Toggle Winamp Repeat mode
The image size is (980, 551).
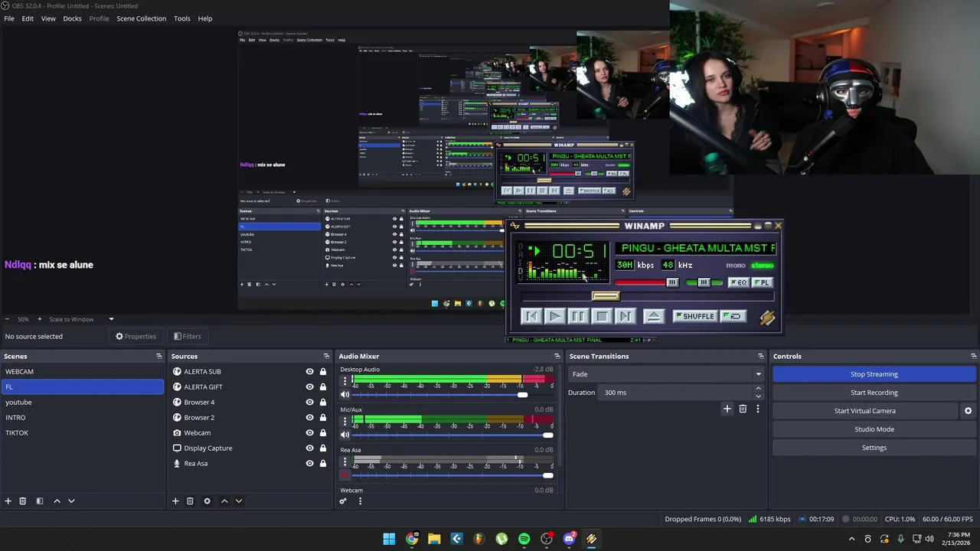click(733, 316)
